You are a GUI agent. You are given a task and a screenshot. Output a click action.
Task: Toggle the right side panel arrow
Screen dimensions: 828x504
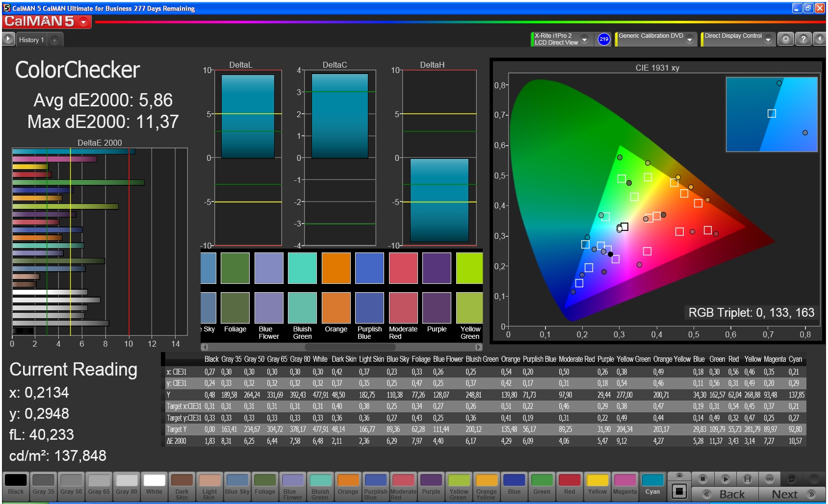[x=820, y=39]
